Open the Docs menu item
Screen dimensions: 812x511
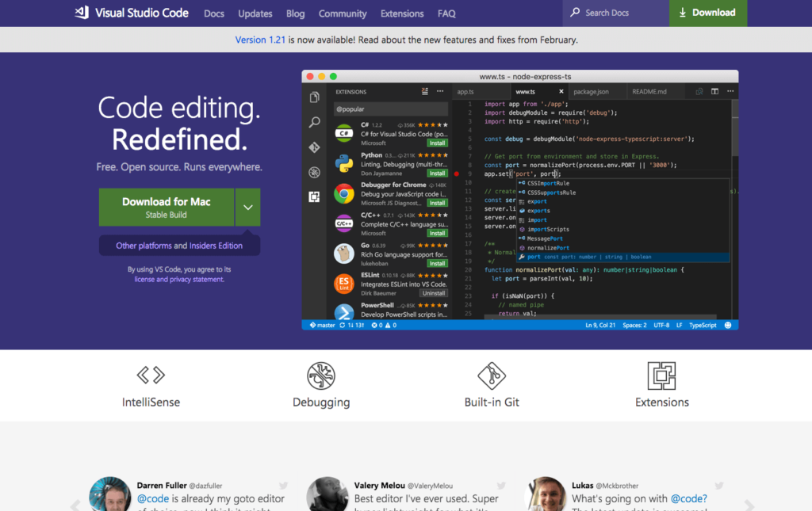click(213, 13)
